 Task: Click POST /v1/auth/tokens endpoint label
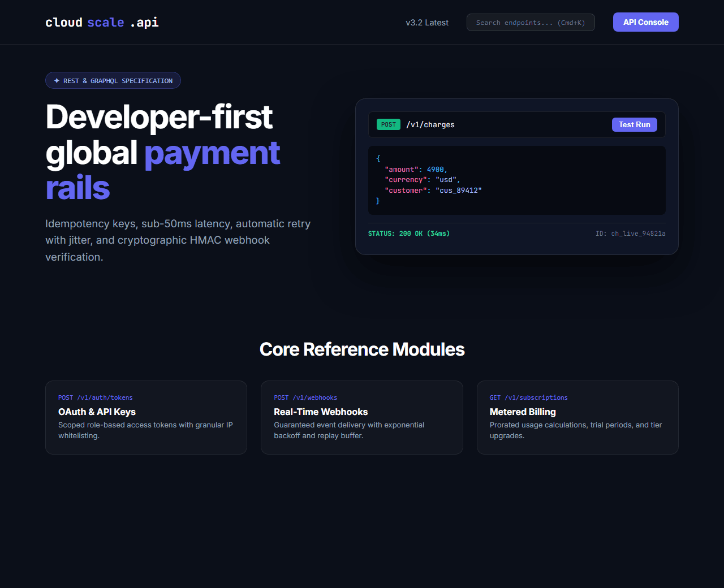[96, 397]
